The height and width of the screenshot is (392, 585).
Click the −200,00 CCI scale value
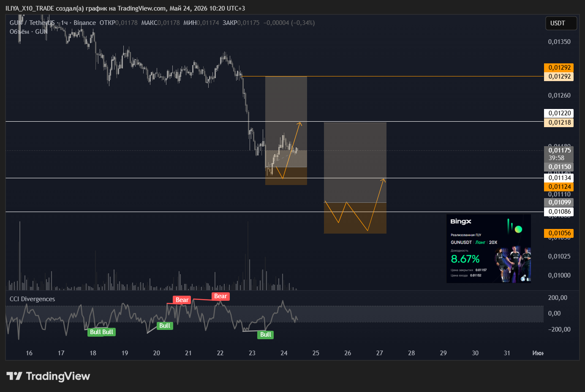click(x=559, y=329)
